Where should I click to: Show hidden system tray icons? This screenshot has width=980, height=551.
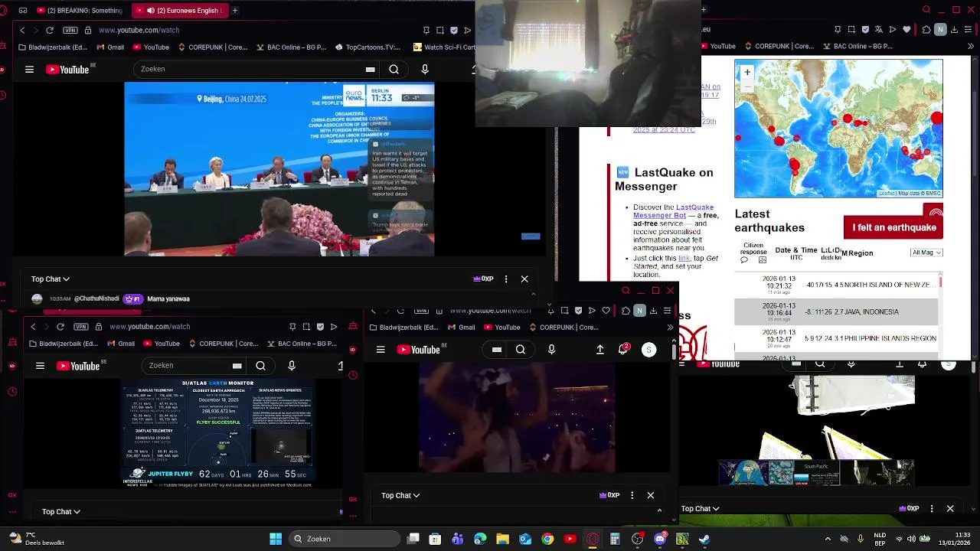tap(828, 539)
